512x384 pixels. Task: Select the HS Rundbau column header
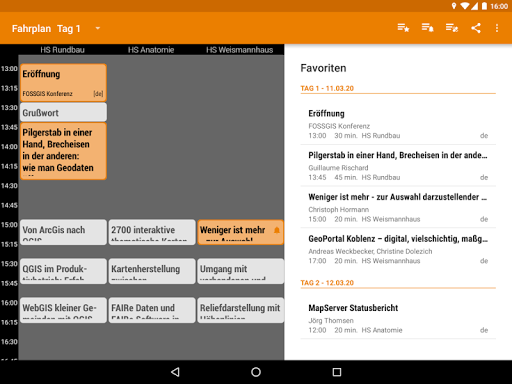click(x=63, y=50)
